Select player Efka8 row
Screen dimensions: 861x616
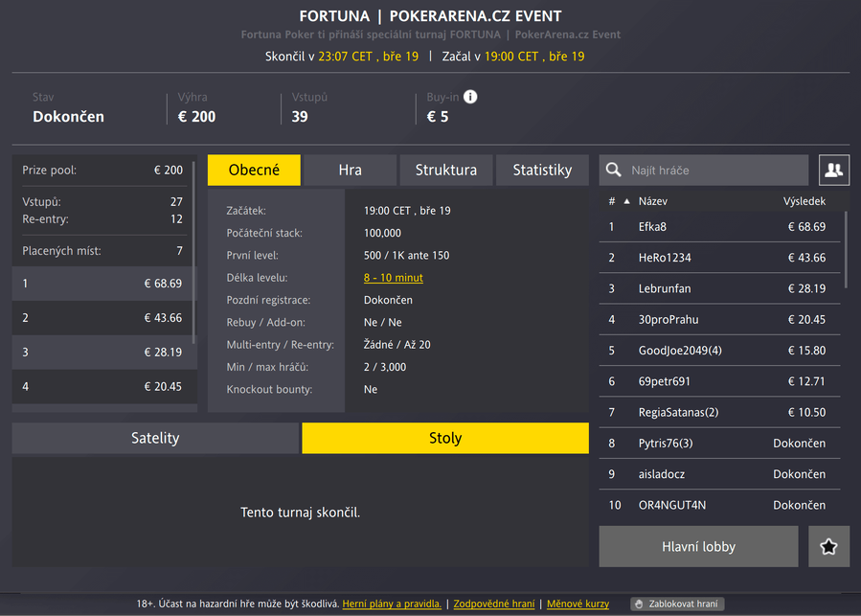point(719,226)
